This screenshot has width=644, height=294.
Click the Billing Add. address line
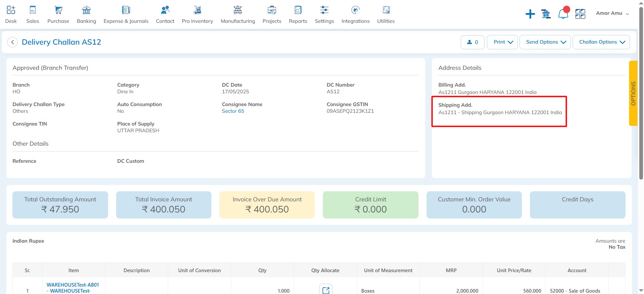(487, 92)
